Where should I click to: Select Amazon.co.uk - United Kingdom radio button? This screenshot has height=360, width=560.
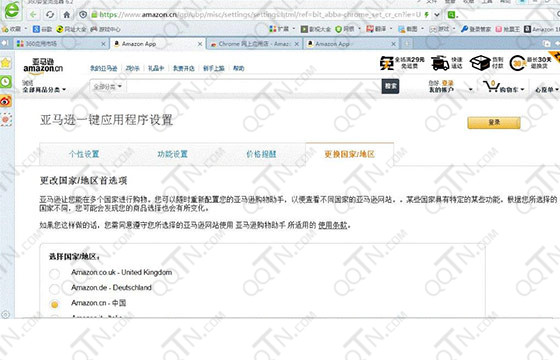(55, 274)
